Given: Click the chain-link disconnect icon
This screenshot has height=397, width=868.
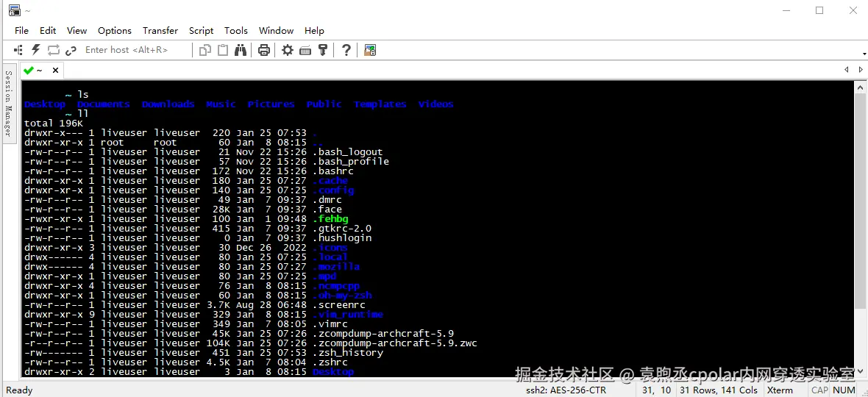Looking at the screenshot, I should (x=71, y=50).
